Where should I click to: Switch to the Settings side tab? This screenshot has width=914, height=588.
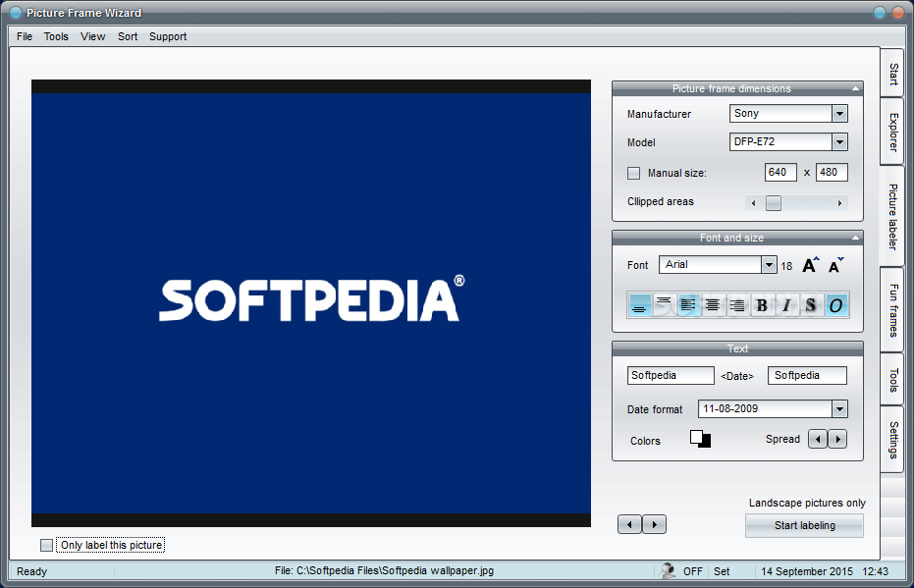tap(892, 440)
